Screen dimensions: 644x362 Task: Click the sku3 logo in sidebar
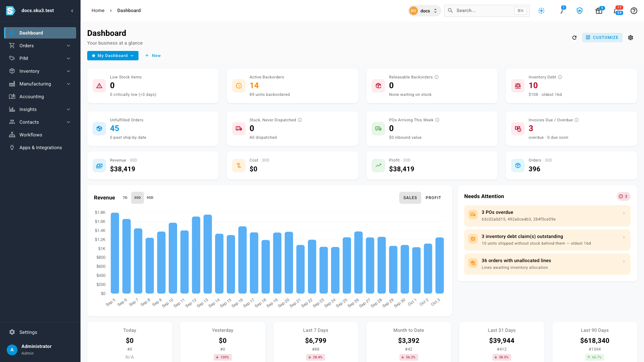[11, 11]
